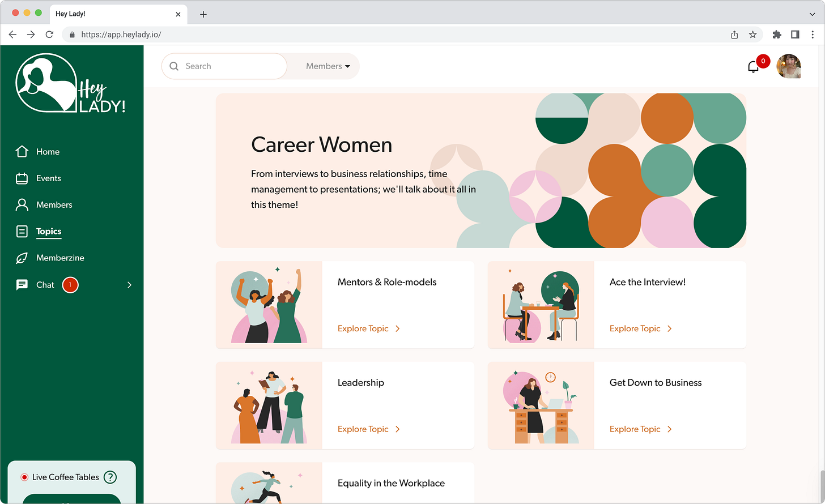
Task: Open the Ace the Interview! card title
Action: coord(648,282)
